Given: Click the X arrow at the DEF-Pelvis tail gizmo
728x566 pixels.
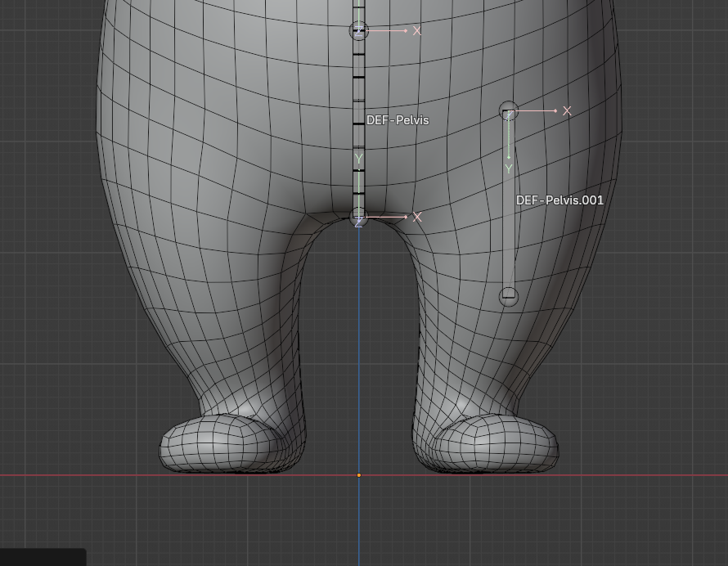Looking at the screenshot, I should [x=405, y=217].
